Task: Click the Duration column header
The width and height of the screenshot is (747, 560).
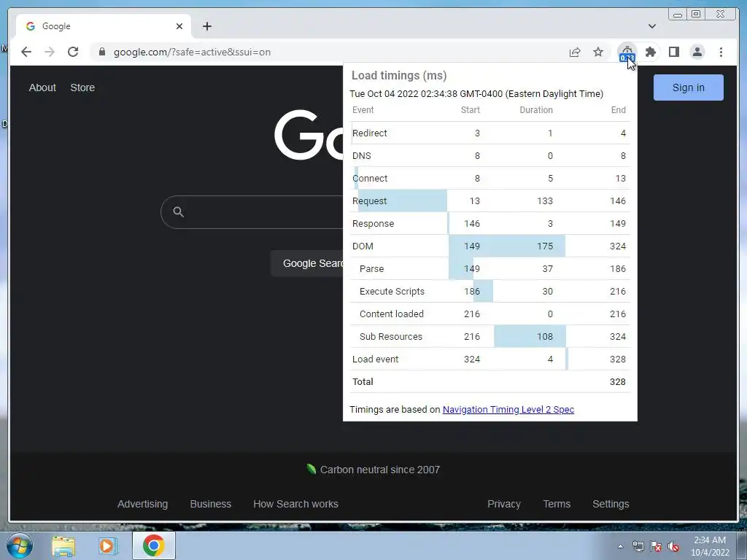Action: pos(536,110)
